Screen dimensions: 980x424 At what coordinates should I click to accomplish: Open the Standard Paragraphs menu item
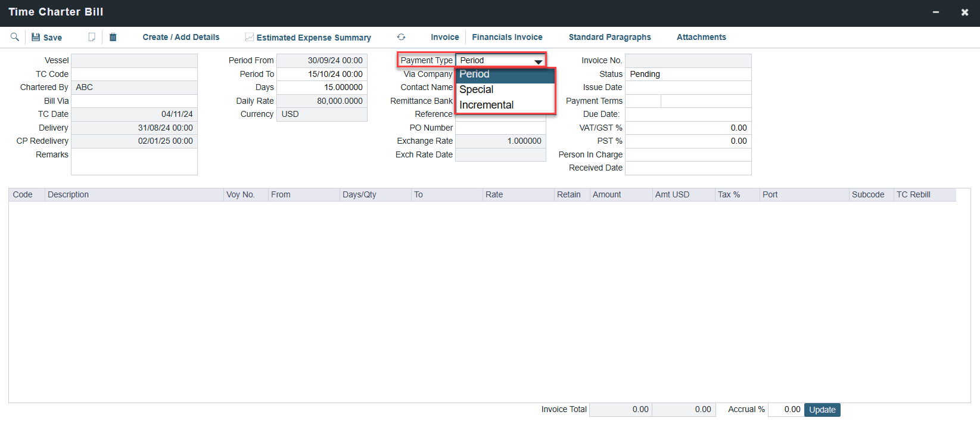tap(609, 37)
